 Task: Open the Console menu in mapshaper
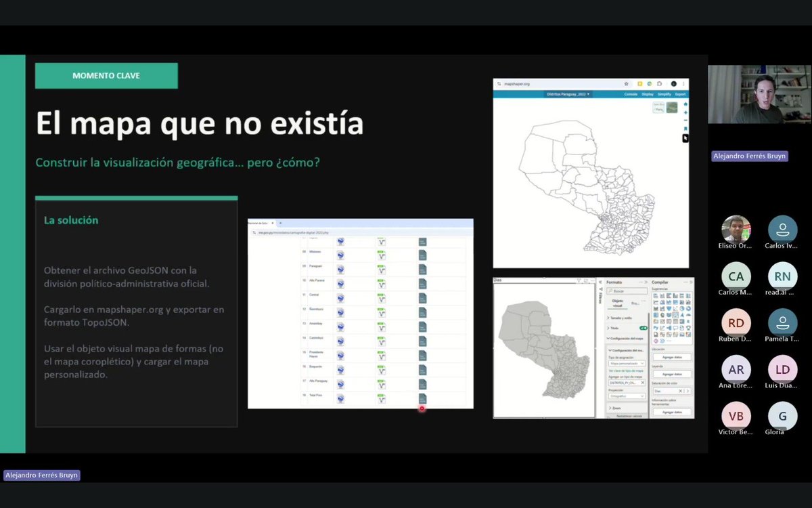631,94
